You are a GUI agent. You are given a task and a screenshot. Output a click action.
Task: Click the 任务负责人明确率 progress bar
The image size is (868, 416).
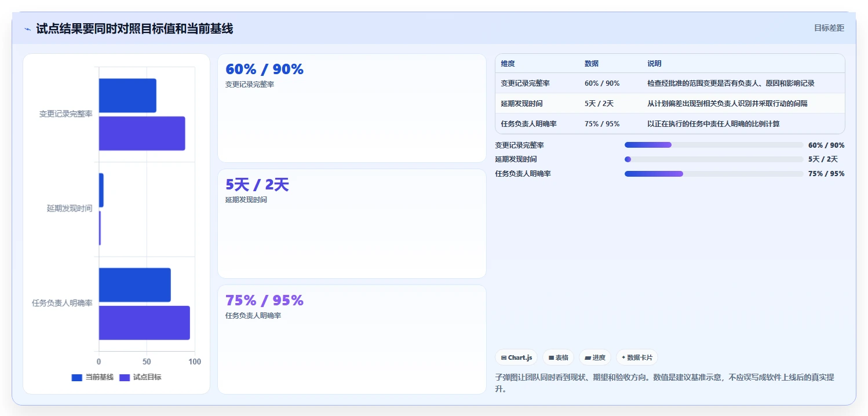pyautogui.click(x=714, y=174)
